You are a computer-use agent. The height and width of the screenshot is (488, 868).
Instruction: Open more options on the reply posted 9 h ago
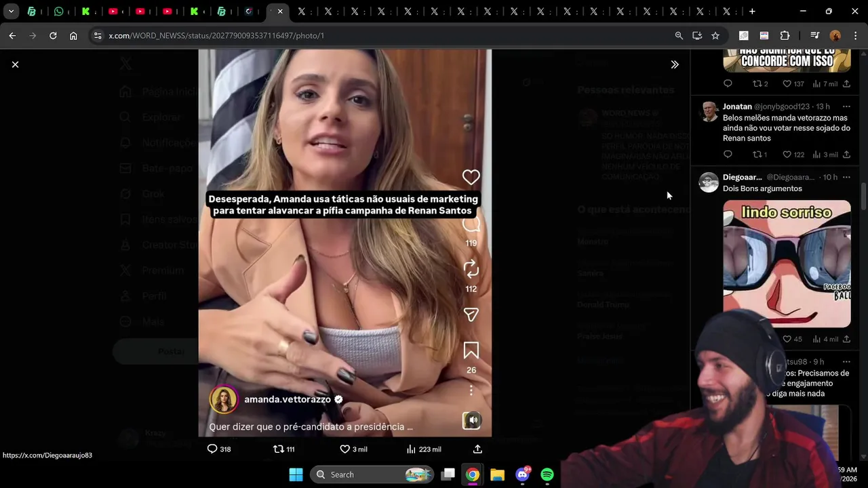pyautogui.click(x=846, y=362)
